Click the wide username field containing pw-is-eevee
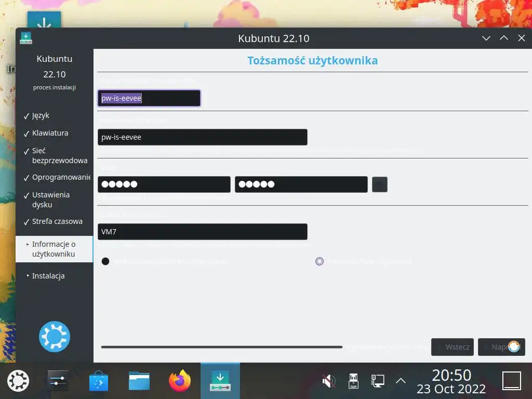The image size is (532, 399). [203, 137]
